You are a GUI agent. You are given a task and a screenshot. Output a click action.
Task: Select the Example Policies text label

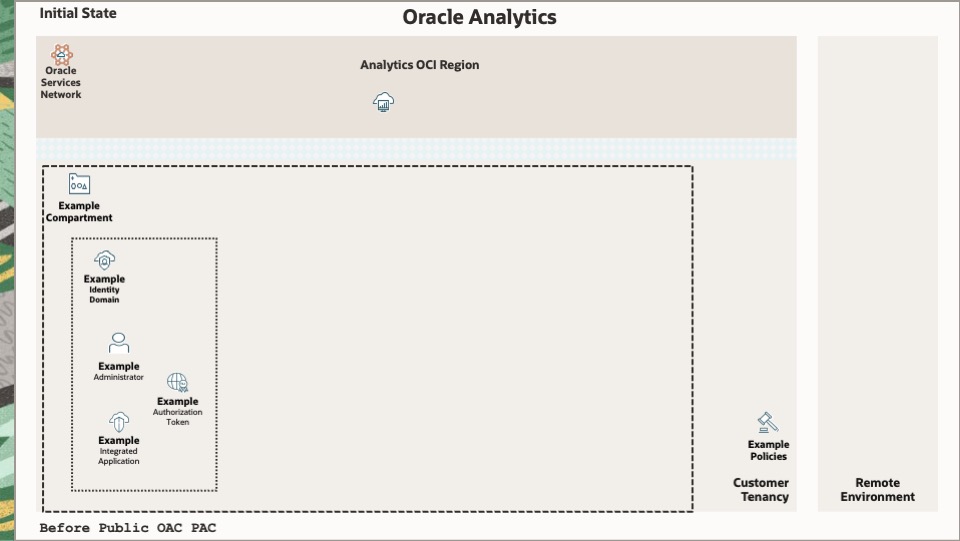click(768, 450)
